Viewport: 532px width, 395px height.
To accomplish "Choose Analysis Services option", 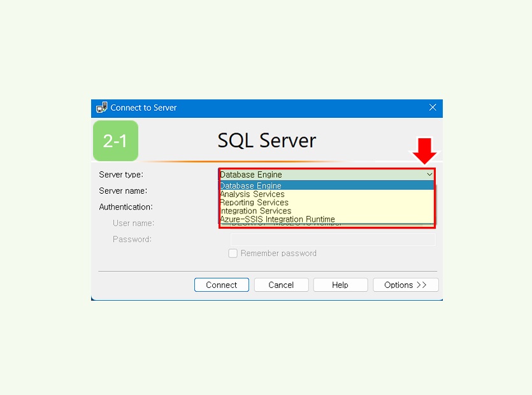I will (327, 194).
